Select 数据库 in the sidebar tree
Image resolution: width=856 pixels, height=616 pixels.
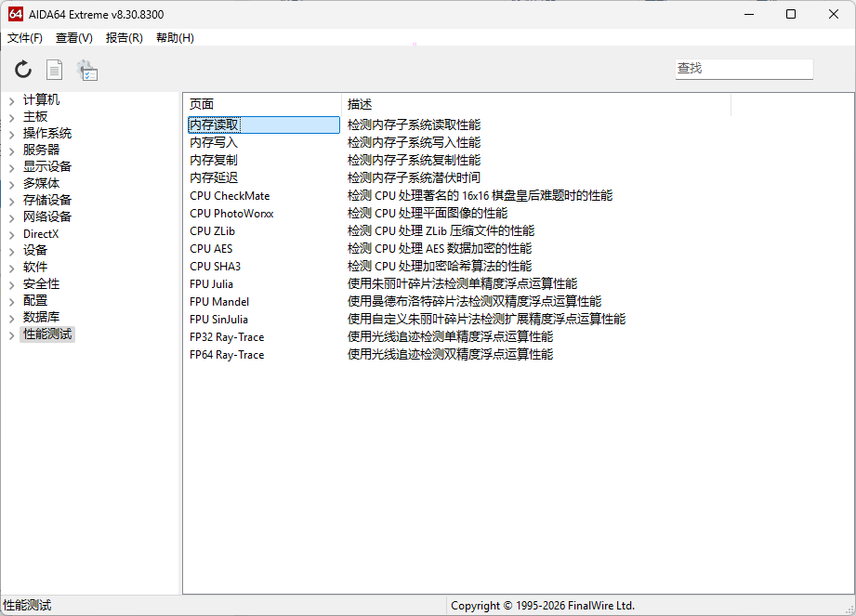(x=41, y=318)
